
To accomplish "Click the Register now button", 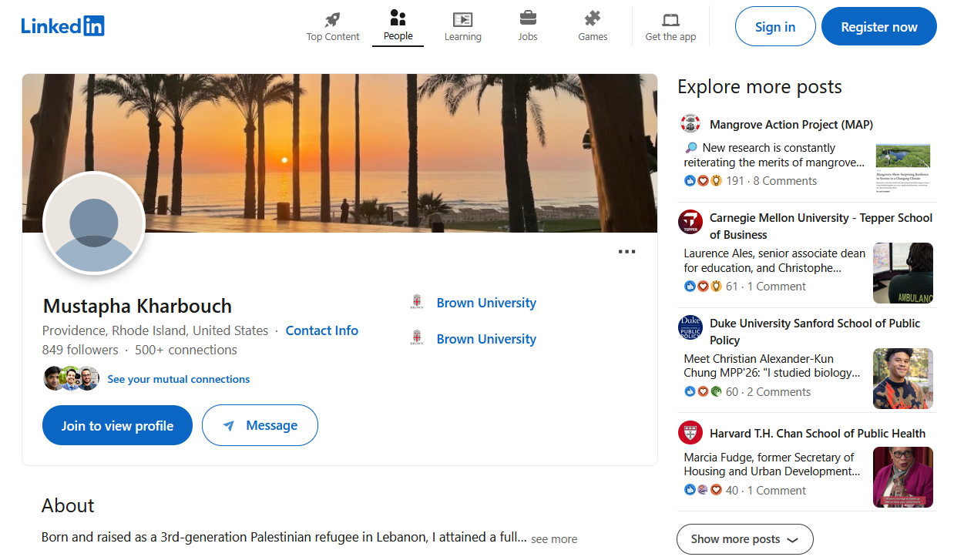I will tap(879, 27).
